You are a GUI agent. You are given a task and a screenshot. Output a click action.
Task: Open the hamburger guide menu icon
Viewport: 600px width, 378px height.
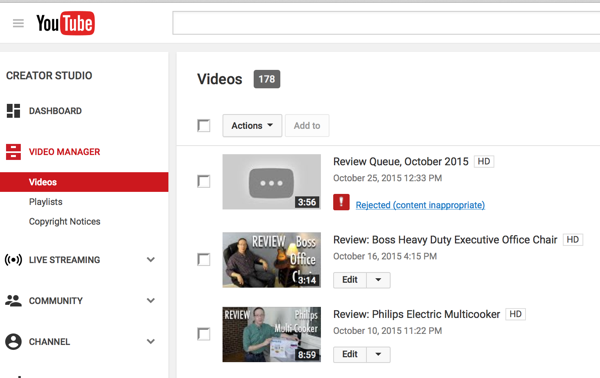[x=18, y=23]
